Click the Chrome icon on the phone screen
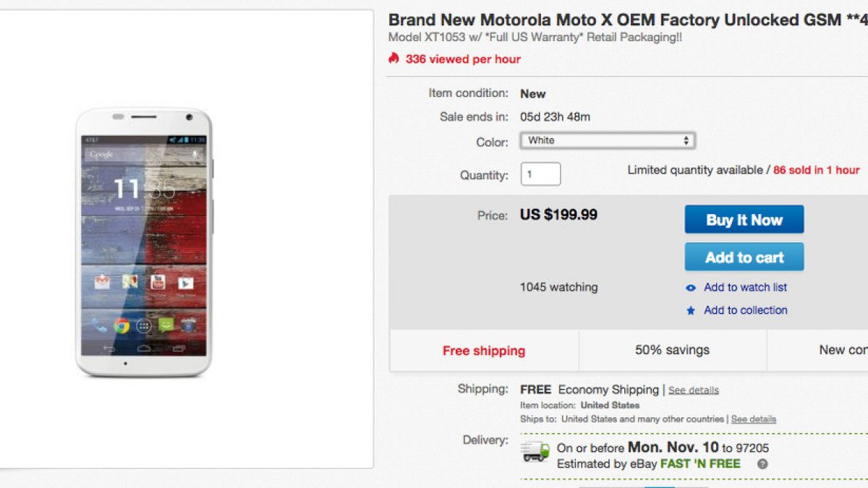 pos(121,325)
